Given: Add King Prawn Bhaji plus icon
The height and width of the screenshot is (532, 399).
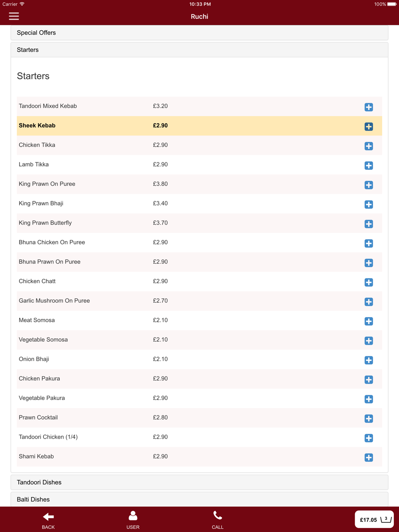Looking at the screenshot, I should 369,205.
